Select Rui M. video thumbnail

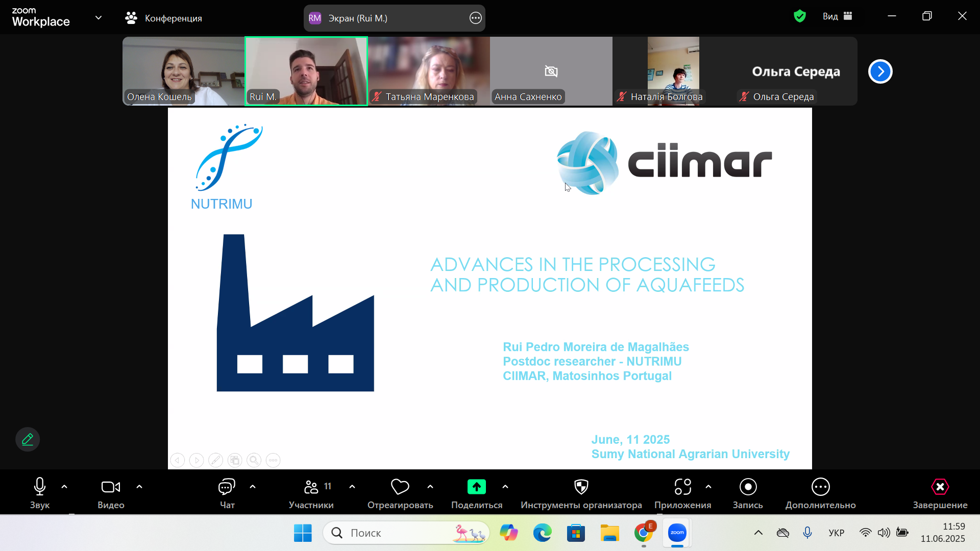tap(306, 71)
